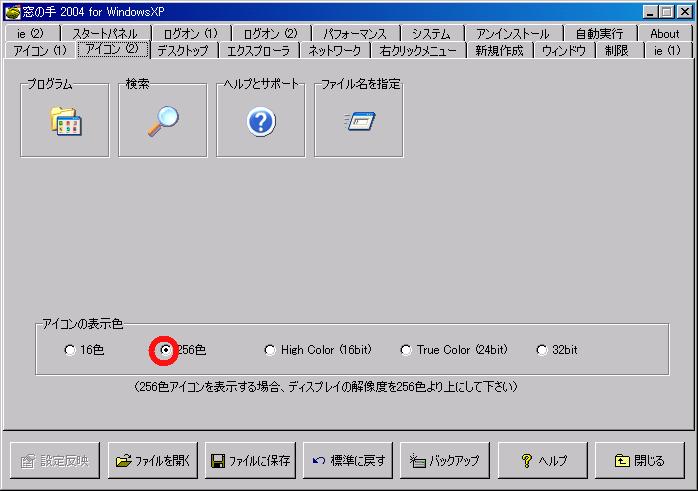Click the 設定反映 apply button

55,460
